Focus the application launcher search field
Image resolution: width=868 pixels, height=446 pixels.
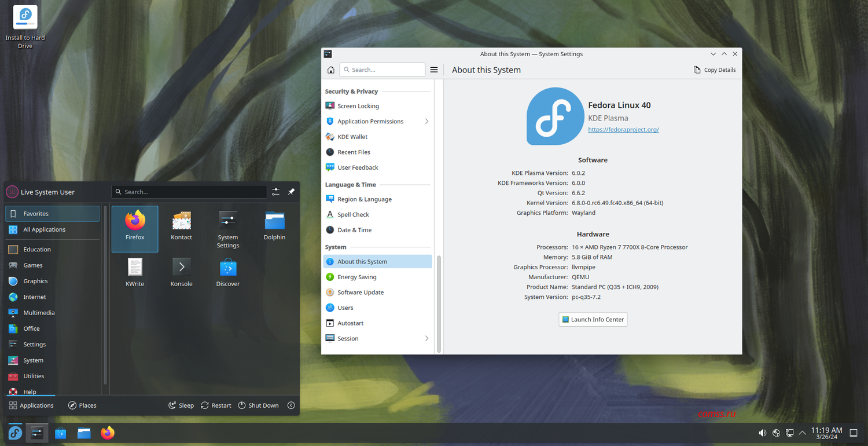click(189, 192)
